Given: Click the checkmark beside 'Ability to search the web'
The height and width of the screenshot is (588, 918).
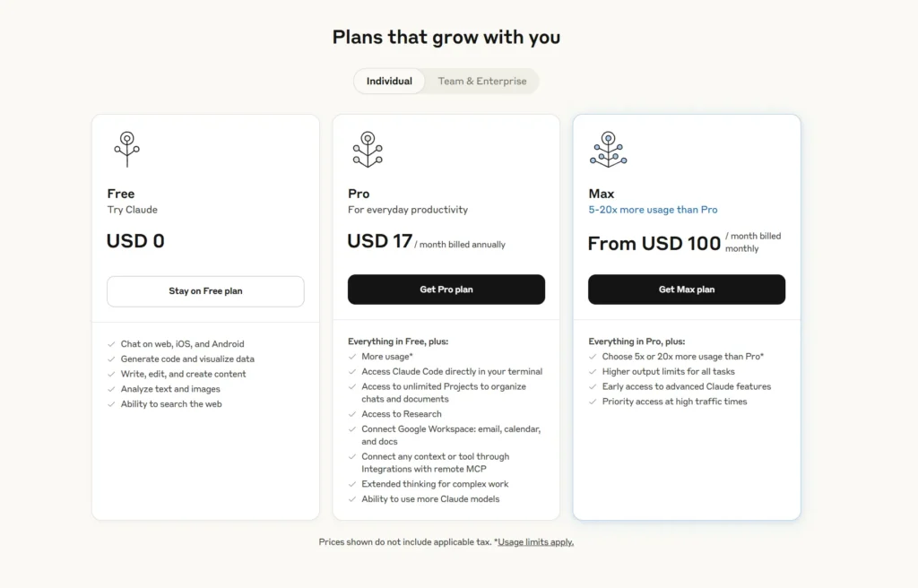Looking at the screenshot, I should click(x=110, y=403).
